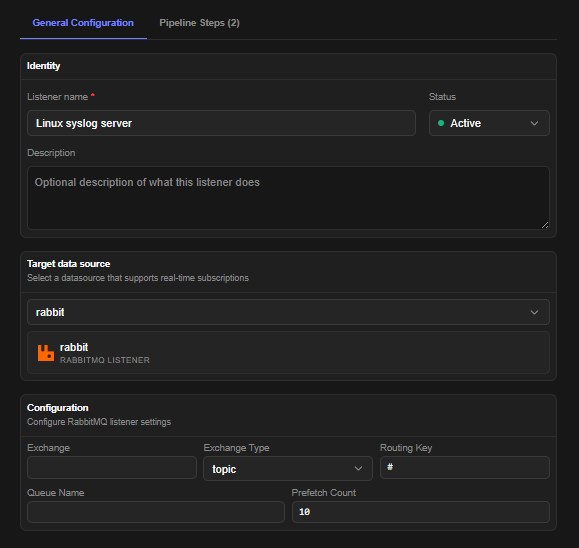The image size is (579, 548).
Task: Expand the rabbit target datasource dropdown
Action: click(x=288, y=312)
